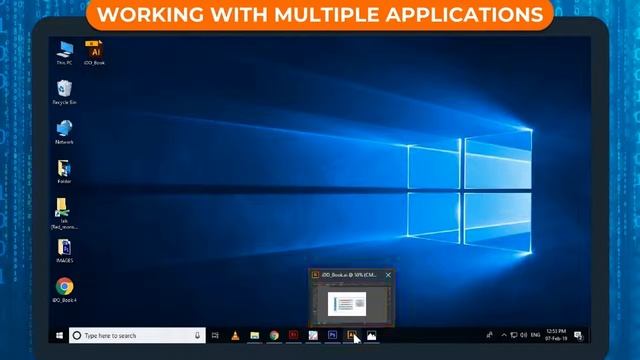
Task: Switch to Google Chrome in taskbar
Action: tap(274, 336)
